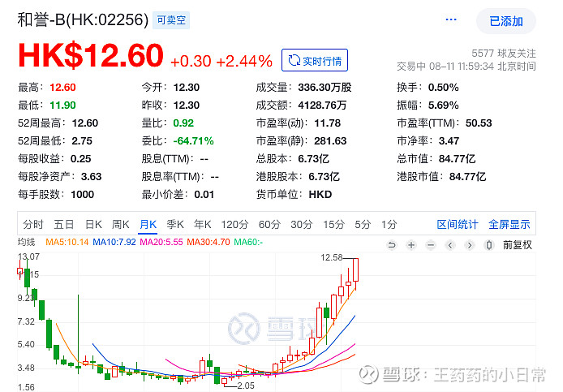
Task: Click the MA60:- indicator label
Action: 248,242
